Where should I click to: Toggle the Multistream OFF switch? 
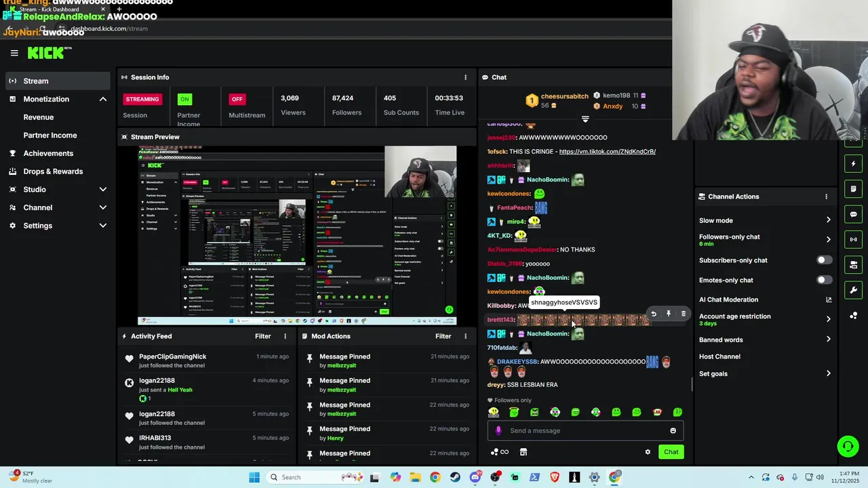click(237, 99)
